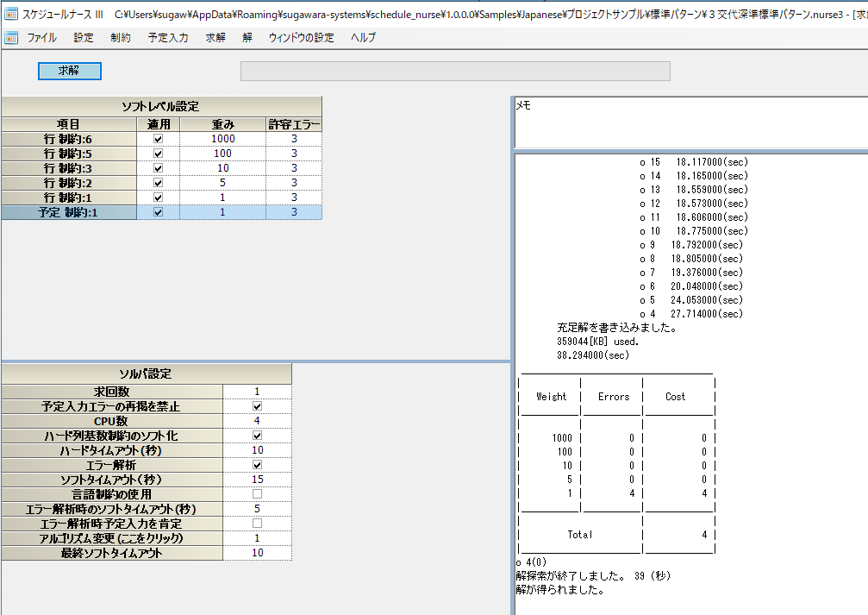Open the 設定 menu
868x615 pixels.
coord(84,38)
